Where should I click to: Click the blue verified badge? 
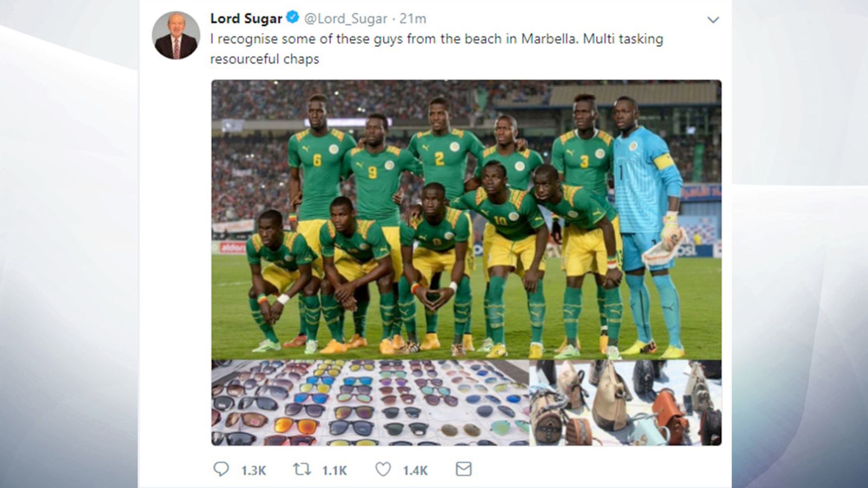tap(292, 18)
